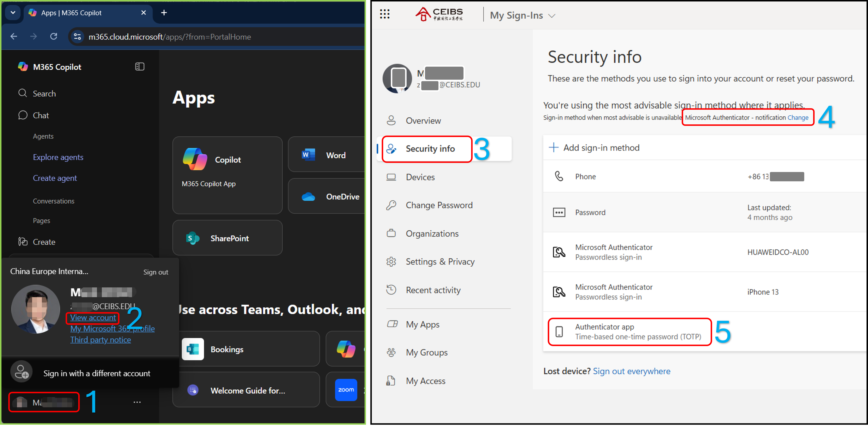Image resolution: width=868 pixels, height=445 pixels.
Task: Collapse the M365 Copilot sidebar panel icon
Action: point(140,67)
